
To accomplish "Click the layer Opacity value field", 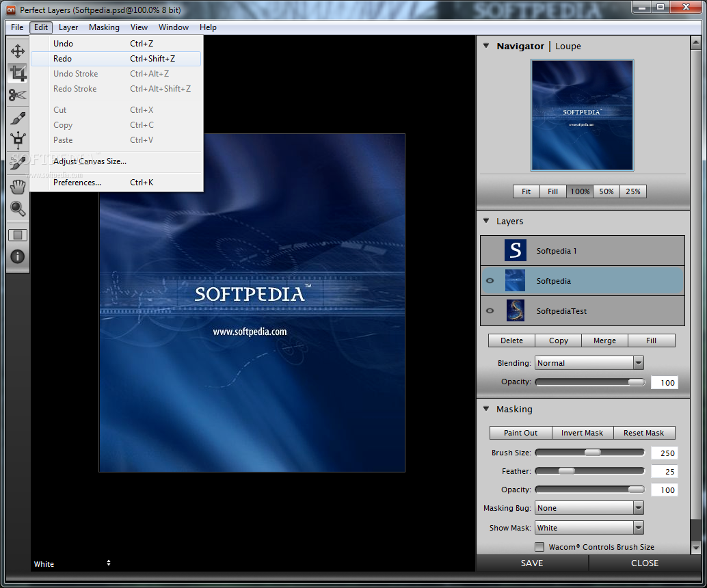I will [x=664, y=383].
